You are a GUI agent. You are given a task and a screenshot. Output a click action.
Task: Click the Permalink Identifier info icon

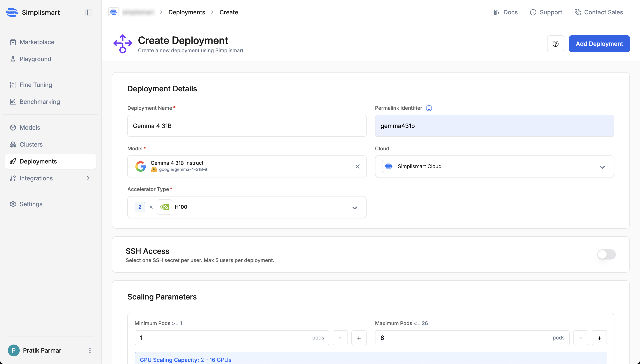(429, 108)
